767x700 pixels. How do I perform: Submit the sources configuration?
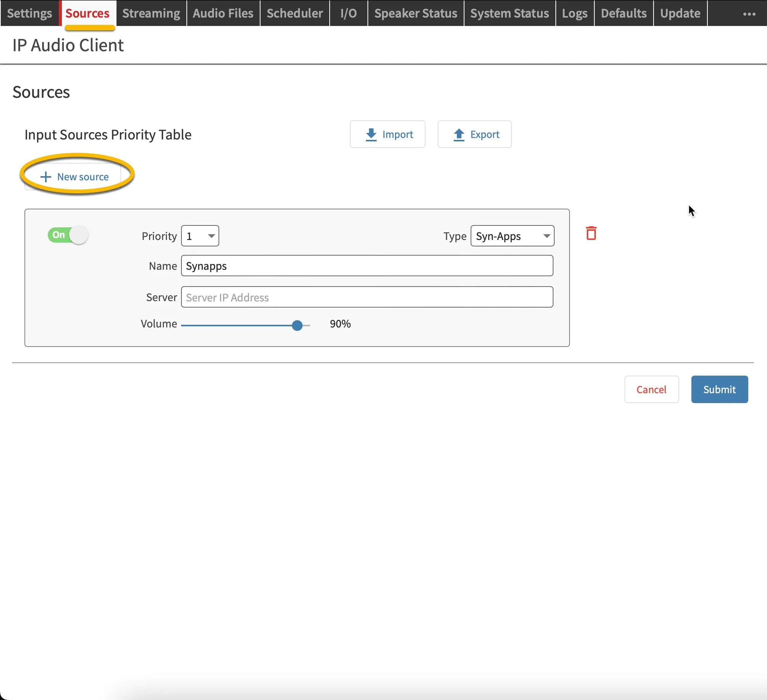click(x=720, y=389)
